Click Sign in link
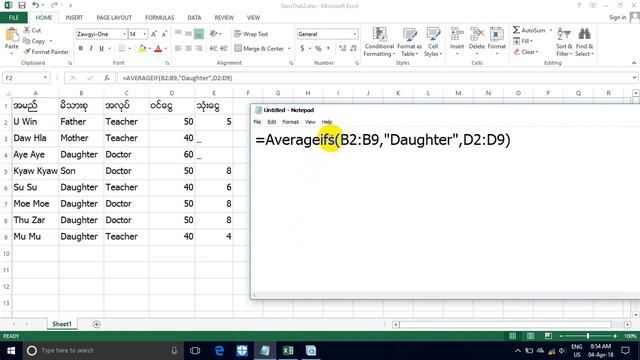The width and height of the screenshot is (640, 360). click(x=617, y=17)
